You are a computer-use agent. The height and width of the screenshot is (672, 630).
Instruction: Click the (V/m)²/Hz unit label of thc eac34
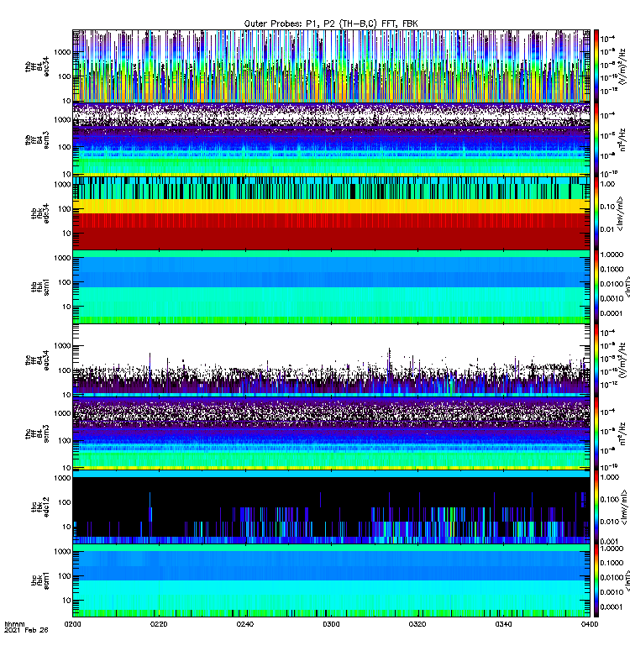[623, 360]
